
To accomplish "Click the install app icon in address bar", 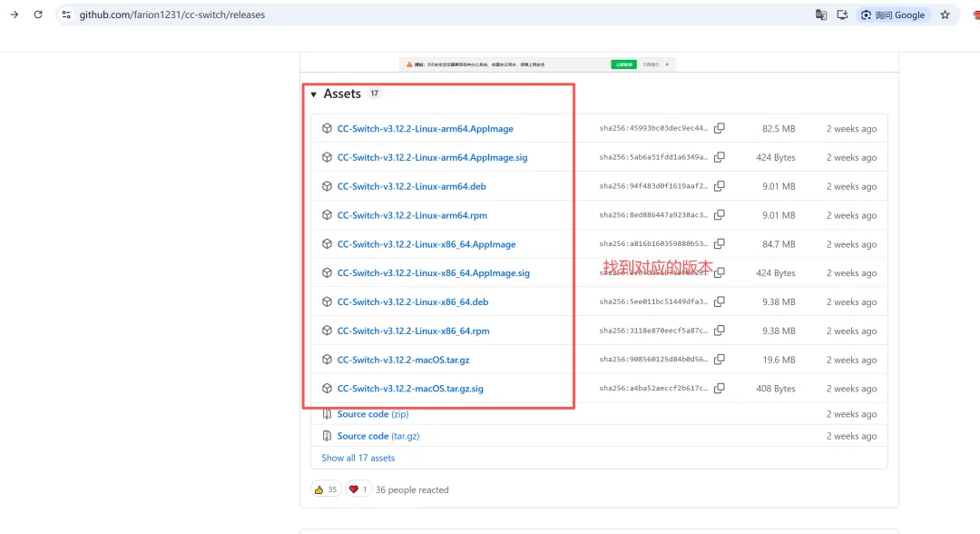I will click(842, 15).
